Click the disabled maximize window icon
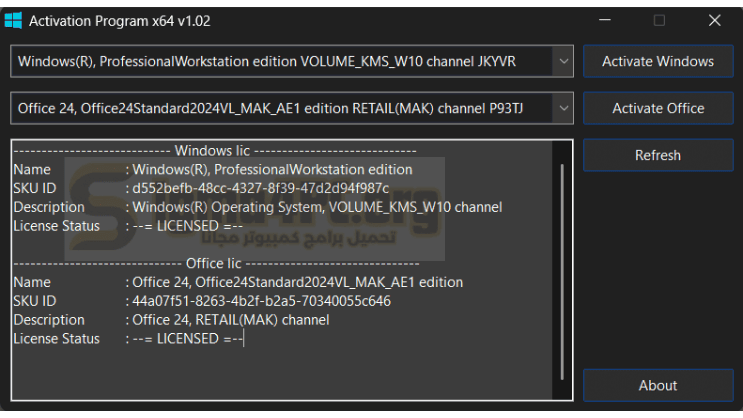 [x=659, y=20]
